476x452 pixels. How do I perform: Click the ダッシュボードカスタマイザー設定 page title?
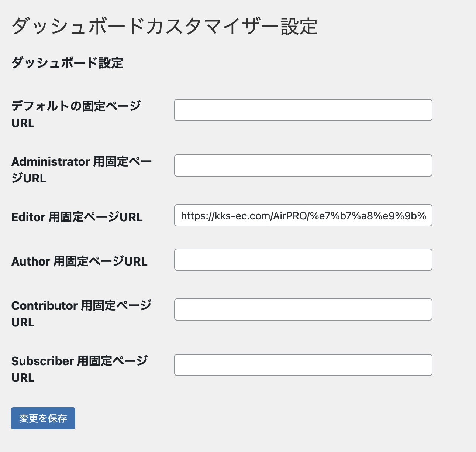[x=165, y=27]
